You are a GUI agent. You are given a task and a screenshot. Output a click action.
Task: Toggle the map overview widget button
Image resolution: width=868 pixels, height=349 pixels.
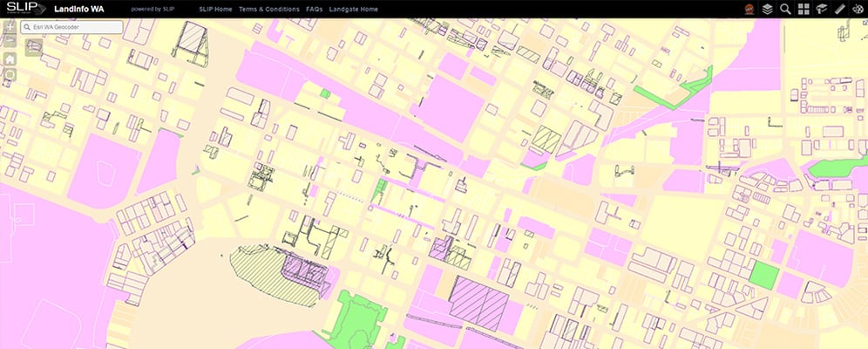coord(34,47)
